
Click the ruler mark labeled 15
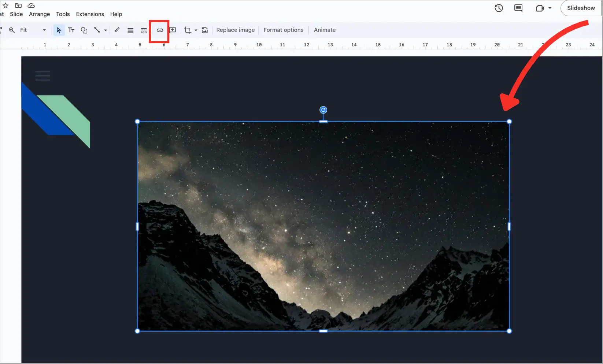(x=378, y=45)
